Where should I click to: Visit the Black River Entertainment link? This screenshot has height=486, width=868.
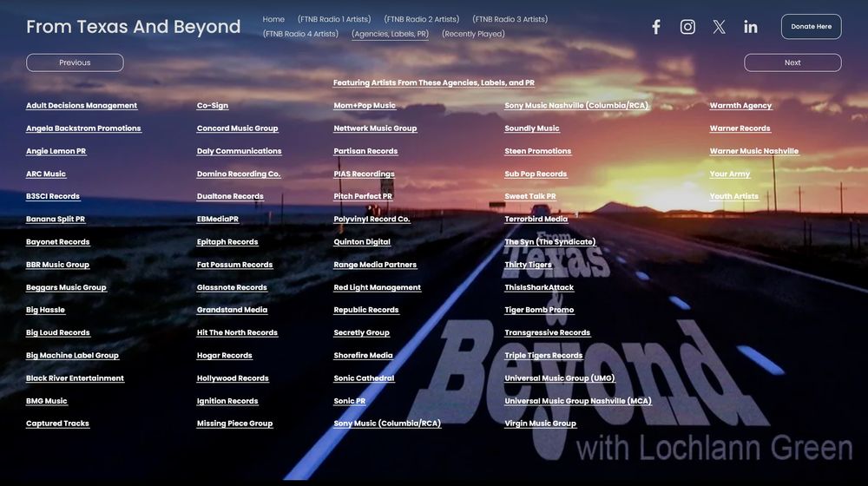tap(75, 378)
